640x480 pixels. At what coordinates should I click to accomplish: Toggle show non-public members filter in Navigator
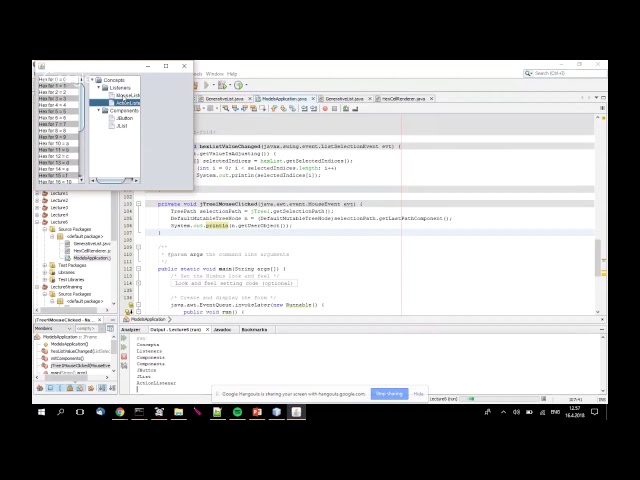70,388
